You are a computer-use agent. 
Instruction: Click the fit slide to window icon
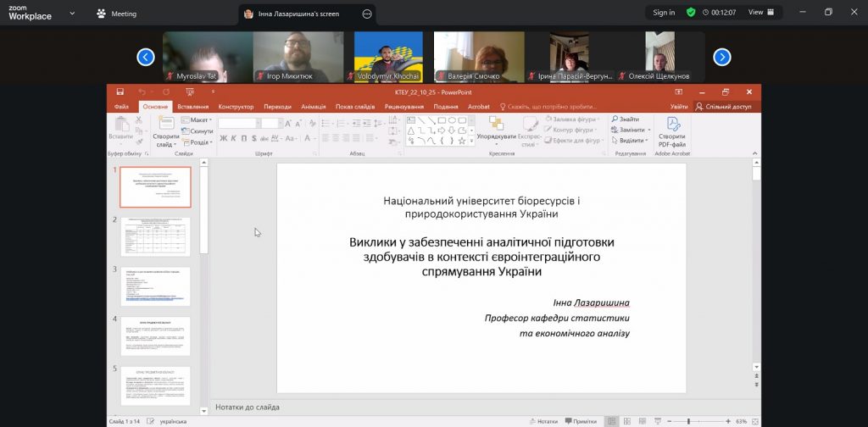point(754,421)
